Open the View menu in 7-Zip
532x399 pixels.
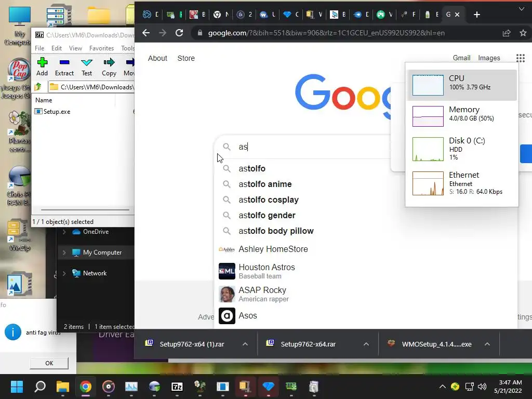75,48
